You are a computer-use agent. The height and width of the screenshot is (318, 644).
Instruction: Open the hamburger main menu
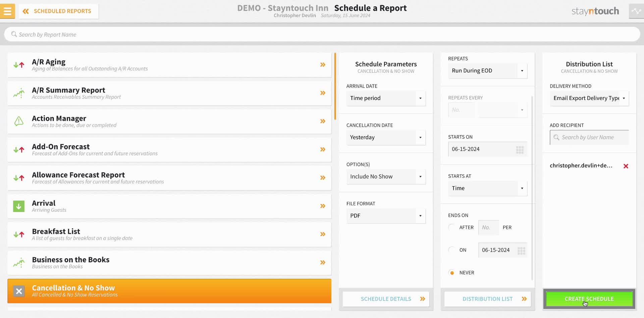[7, 11]
